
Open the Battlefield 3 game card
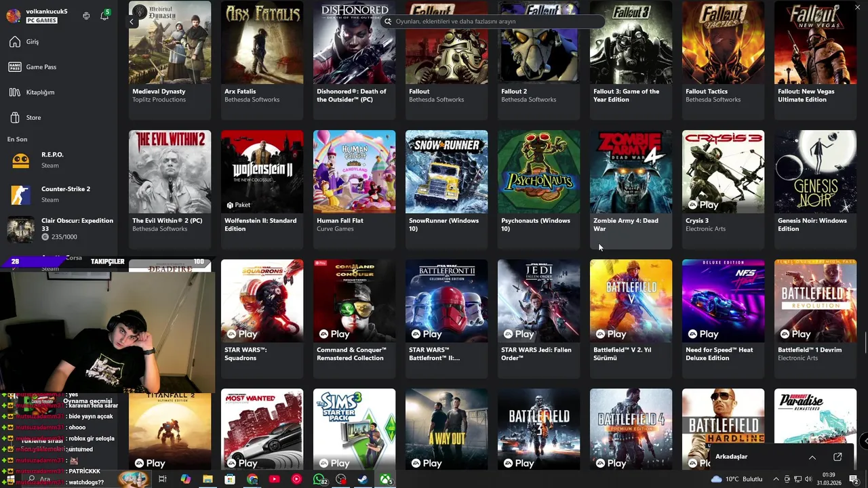[538, 429]
